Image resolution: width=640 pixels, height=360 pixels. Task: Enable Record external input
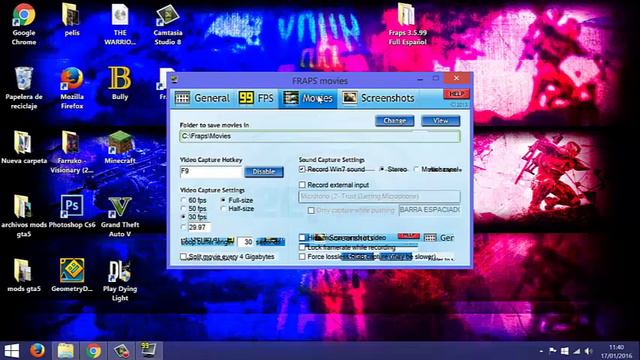(302, 185)
